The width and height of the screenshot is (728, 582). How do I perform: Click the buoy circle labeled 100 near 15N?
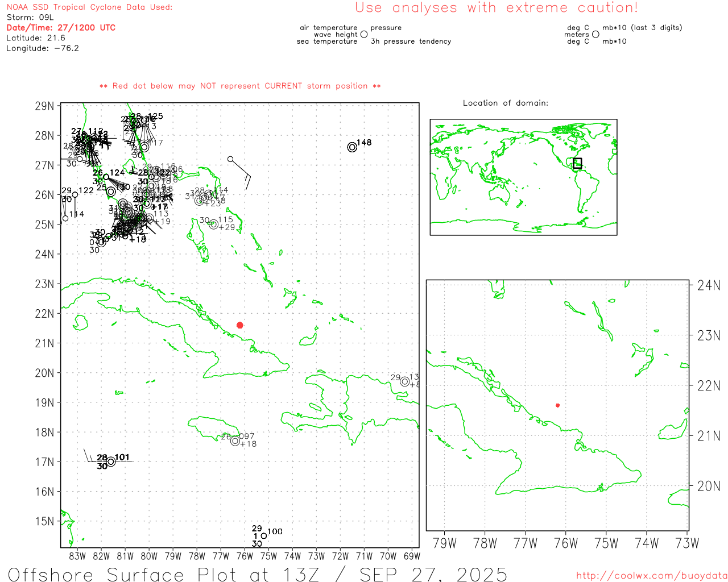point(264,535)
